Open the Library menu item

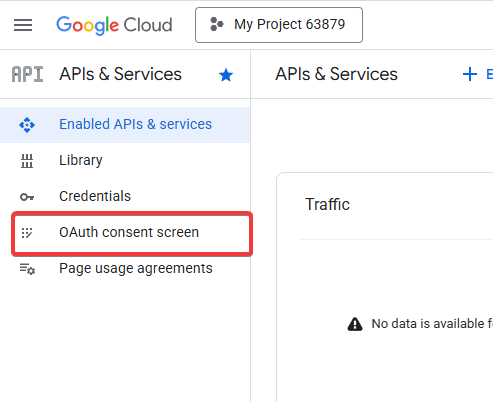(x=125, y=160)
